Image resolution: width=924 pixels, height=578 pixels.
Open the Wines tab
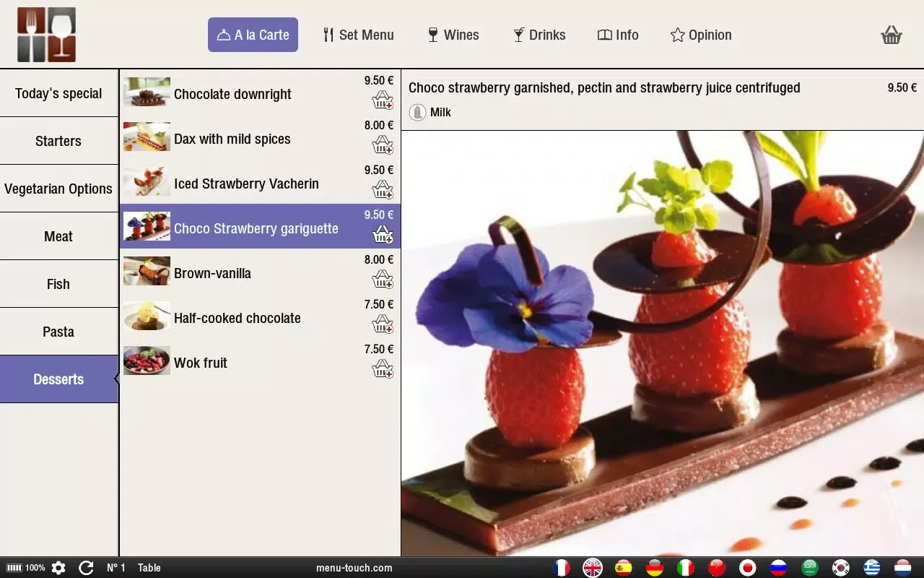tap(453, 35)
